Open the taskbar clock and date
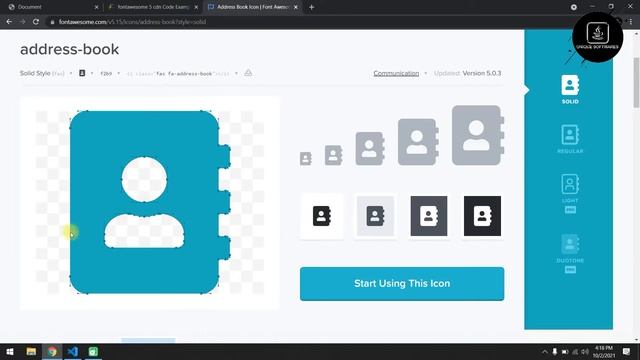 [x=604, y=351]
